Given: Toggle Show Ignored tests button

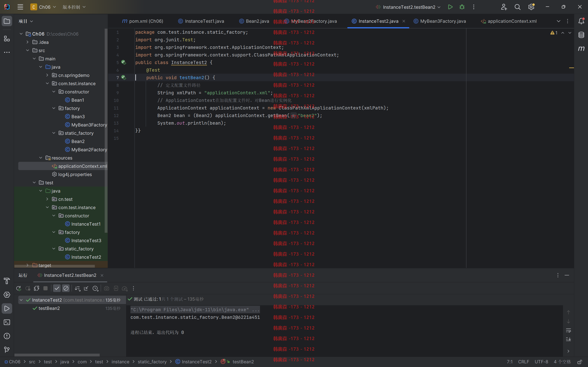Looking at the screenshot, I should (x=66, y=288).
